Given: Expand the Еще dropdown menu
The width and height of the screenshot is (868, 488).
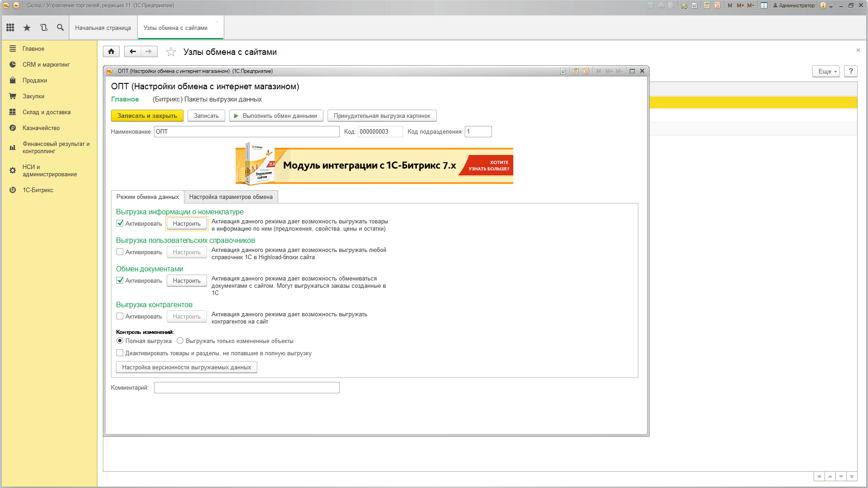Looking at the screenshot, I should pyautogui.click(x=827, y=71).
